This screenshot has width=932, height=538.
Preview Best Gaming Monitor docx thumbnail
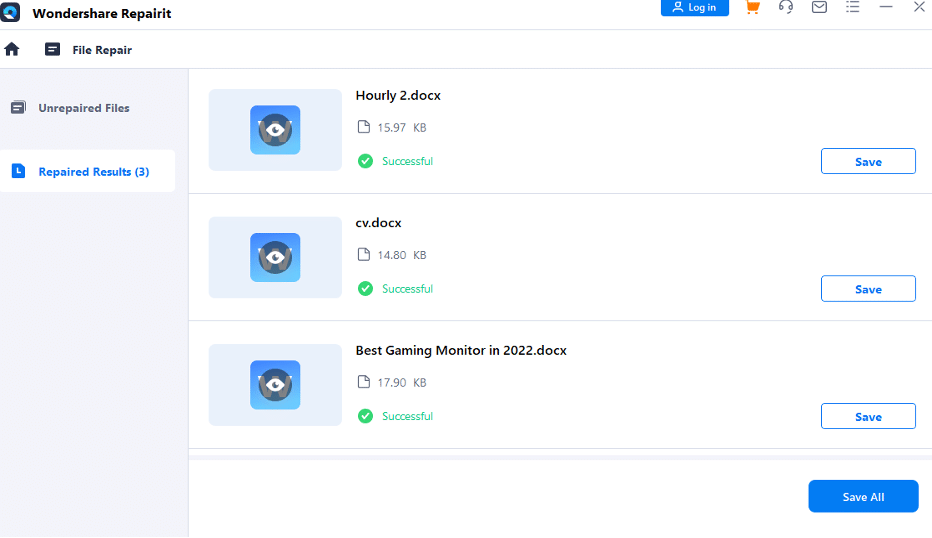click(275, 385)
